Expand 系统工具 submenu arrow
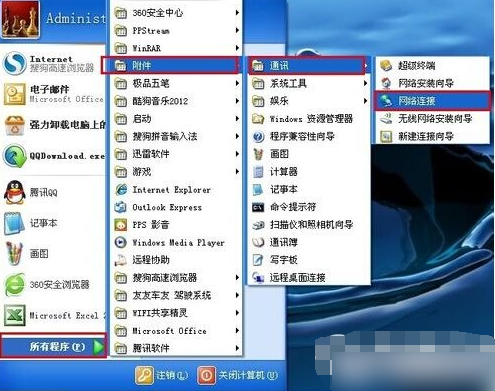The height and width of the screenshot is (391, 495). (x=366, y=83)
